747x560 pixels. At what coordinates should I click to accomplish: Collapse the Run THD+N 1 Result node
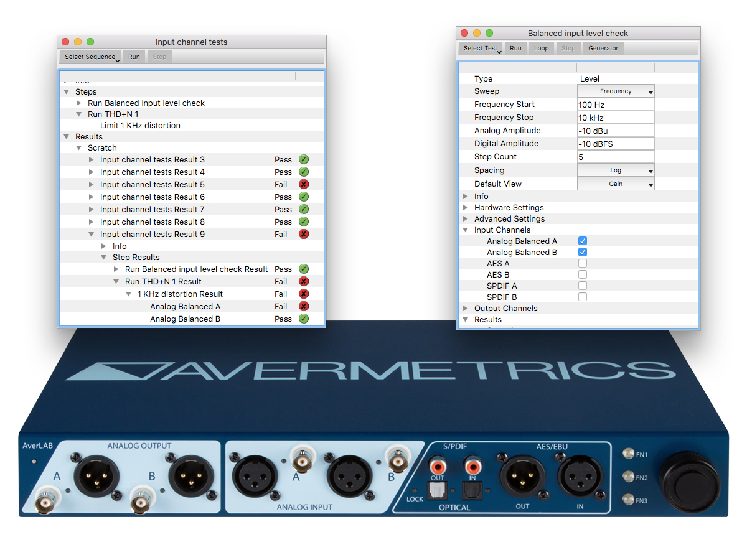click(x=116, y=282)
